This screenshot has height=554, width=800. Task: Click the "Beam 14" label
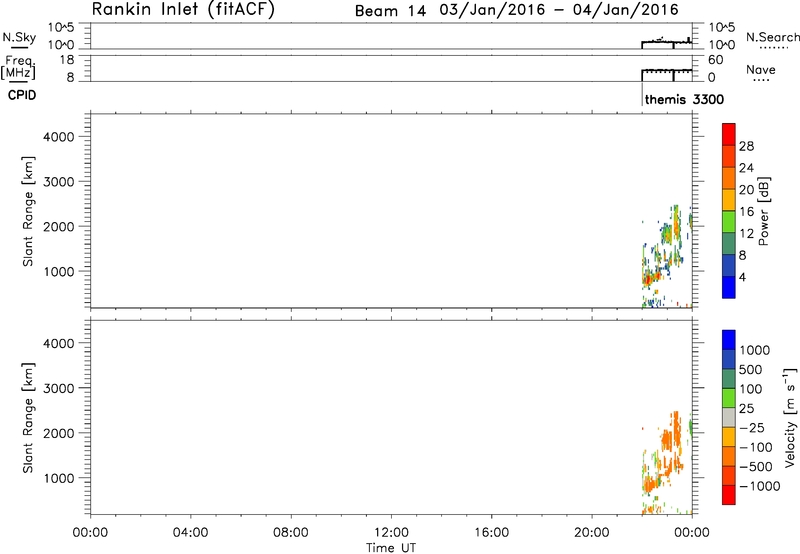coord(390,11)
